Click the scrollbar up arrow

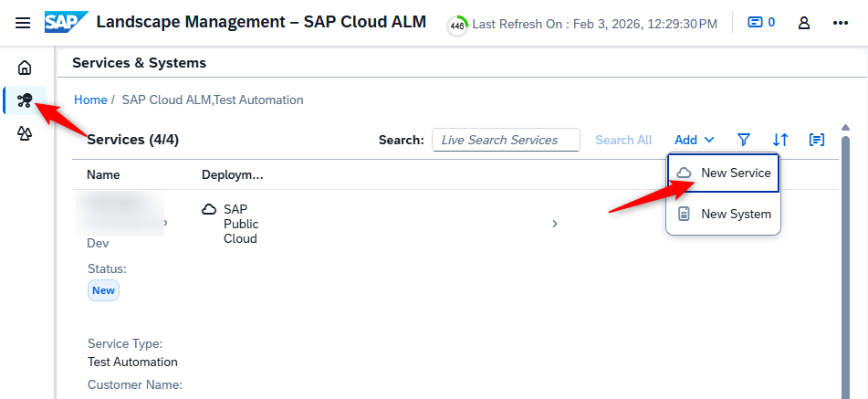pos(845,128)
